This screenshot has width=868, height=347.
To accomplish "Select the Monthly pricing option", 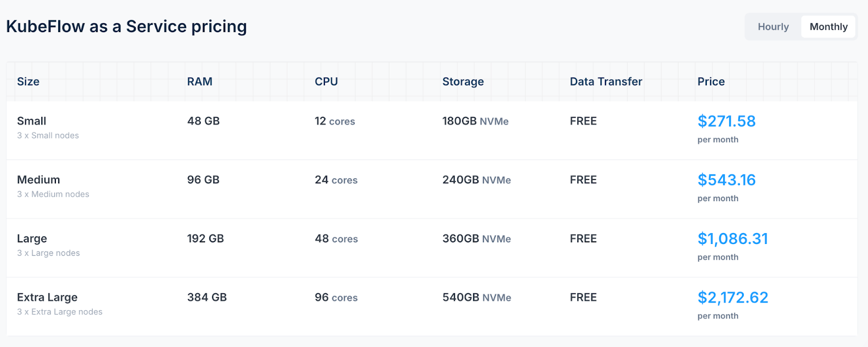I will (828, 27).
